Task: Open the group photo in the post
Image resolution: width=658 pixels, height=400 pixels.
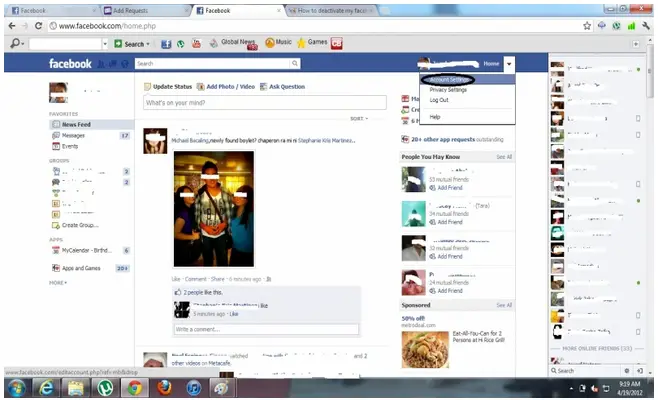Action: point(214,209)
